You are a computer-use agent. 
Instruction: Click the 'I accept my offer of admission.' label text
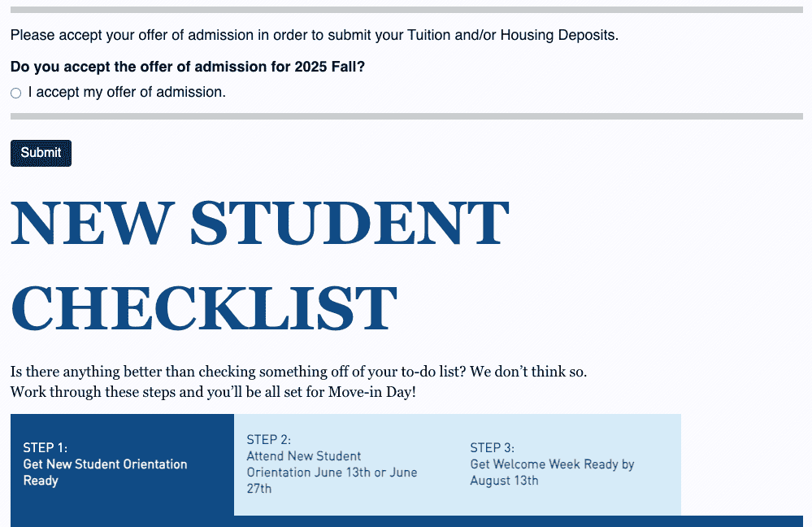tap(127, 93)
